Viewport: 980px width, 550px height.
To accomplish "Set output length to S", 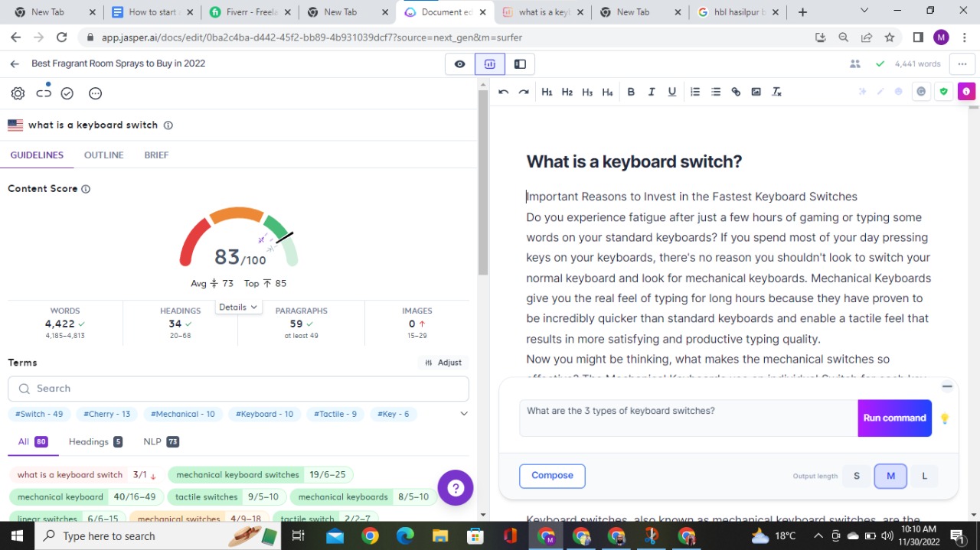I will [x=857, y=476].
